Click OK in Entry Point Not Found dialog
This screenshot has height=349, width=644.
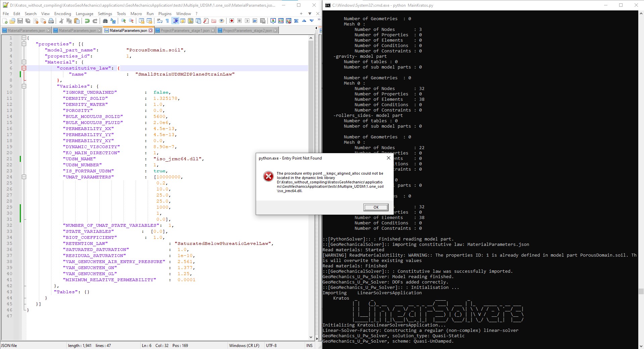pyautogui.click(x=376, y=207)
